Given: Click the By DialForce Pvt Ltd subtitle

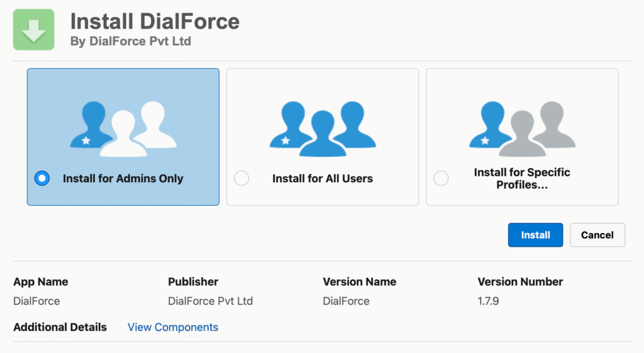Looking at the screenshot, I should [x=130, y=42].
